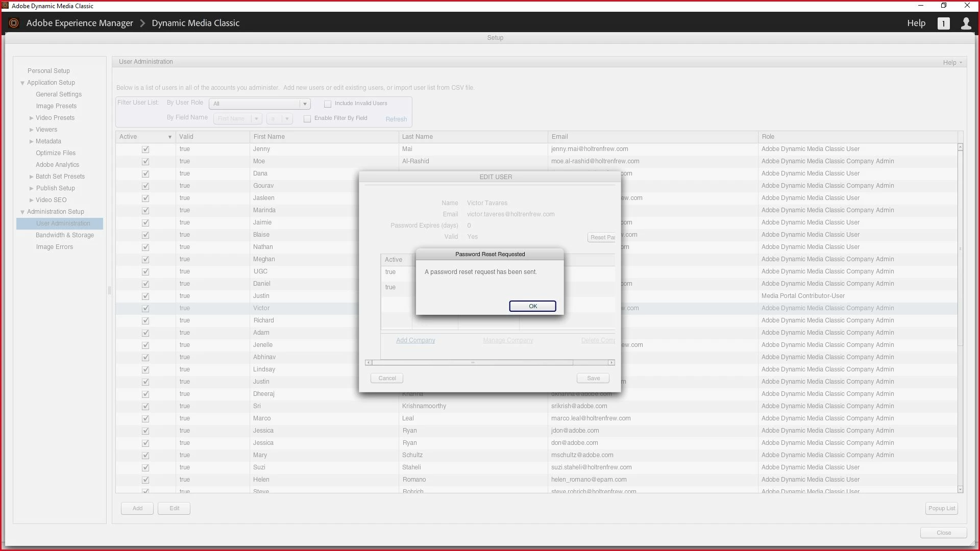
Task: Open the notifications badge icon
Action: point(943,23)
